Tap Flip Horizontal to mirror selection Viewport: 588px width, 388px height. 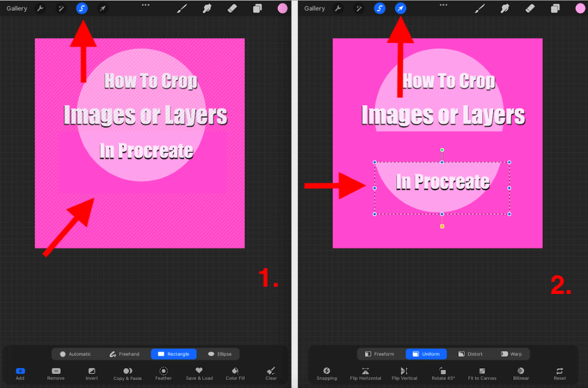pos(365,373)
